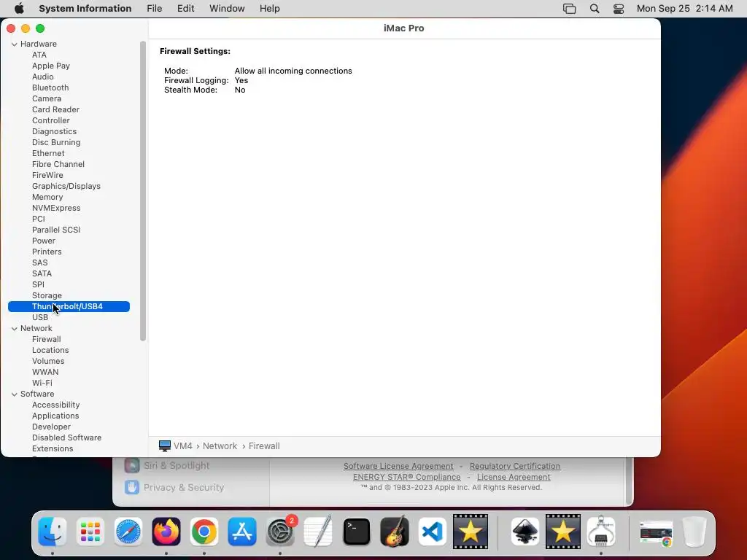Select Extensions in the sidebar
The width and height of the screenshot is (747, 560).
click(x=53, y=449)
